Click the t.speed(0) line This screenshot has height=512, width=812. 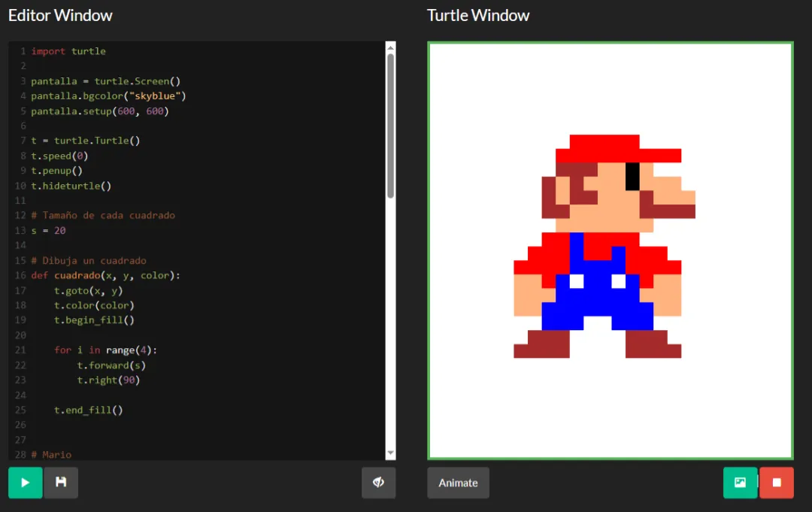tap(59, 156)
